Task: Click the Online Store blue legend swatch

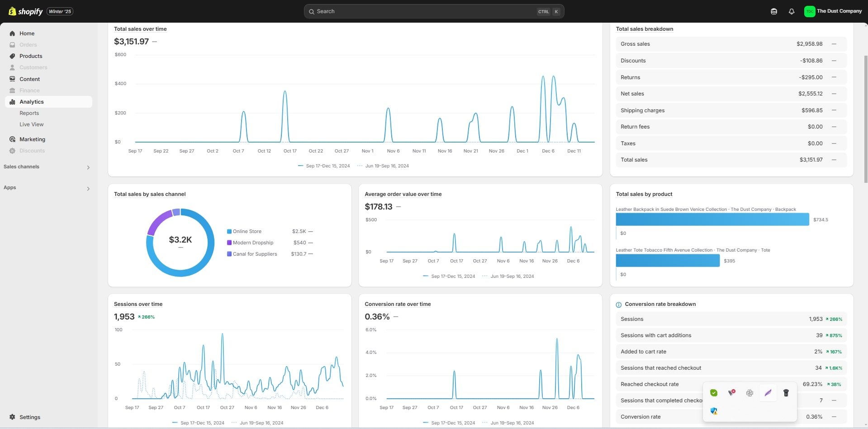Action: click(229, 231)
